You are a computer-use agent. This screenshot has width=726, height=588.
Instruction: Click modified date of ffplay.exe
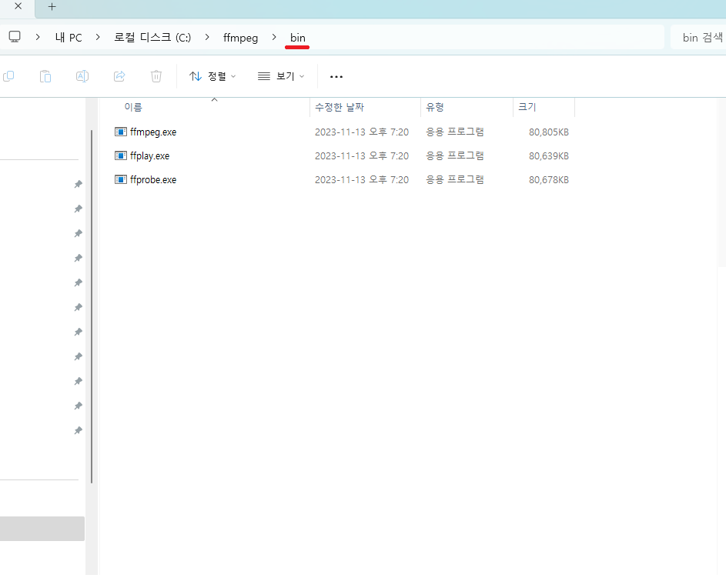(362, 156)
